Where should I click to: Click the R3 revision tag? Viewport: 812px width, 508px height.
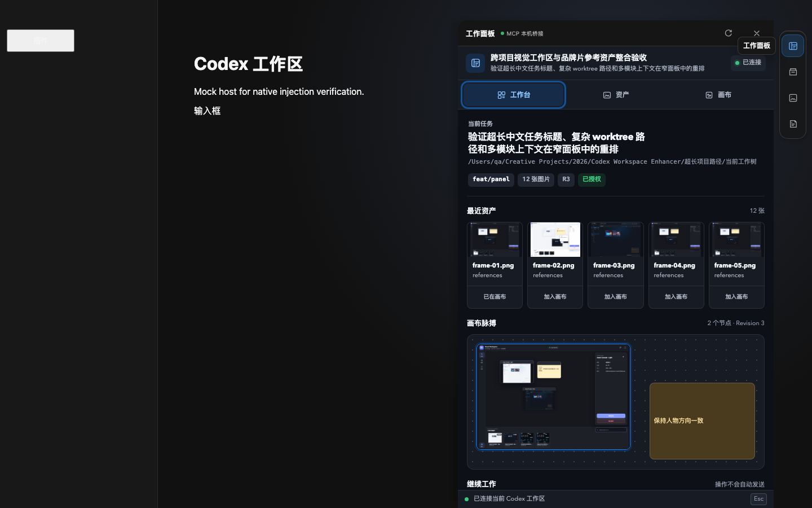pyautogui.click(x=566, y=179)
